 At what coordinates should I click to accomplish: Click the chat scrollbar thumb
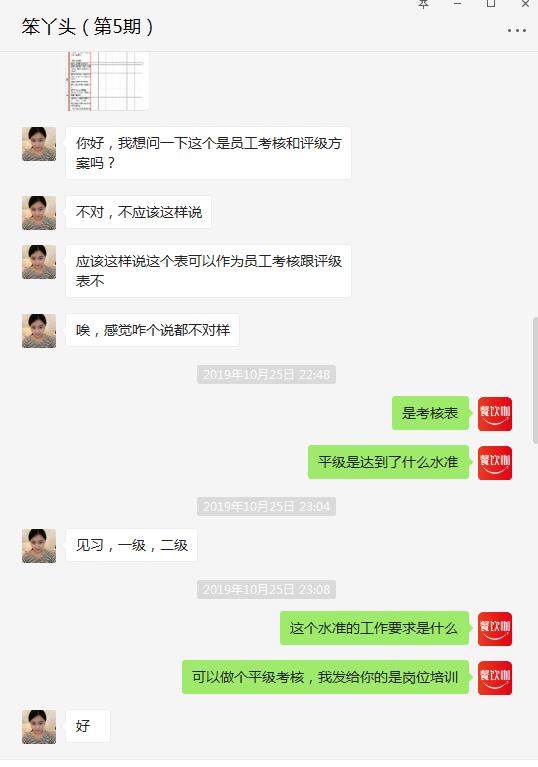click(x=535, y=380)
